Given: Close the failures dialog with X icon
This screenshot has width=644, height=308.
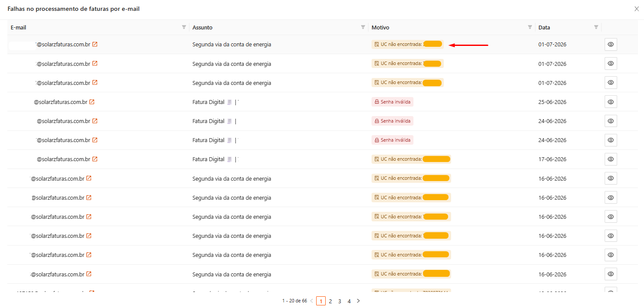Looking at the screenshot, I should click(x=637, y=9).
